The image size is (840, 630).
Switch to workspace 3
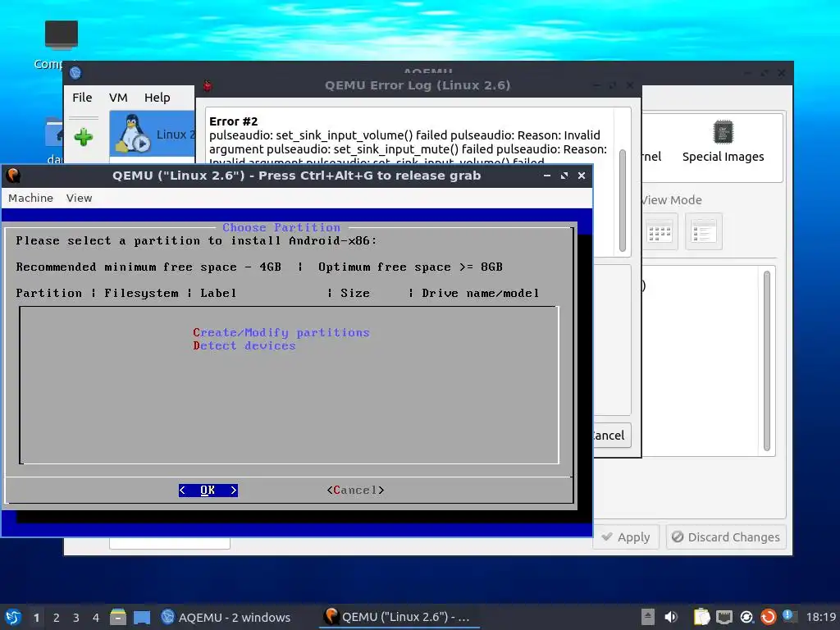76,618
